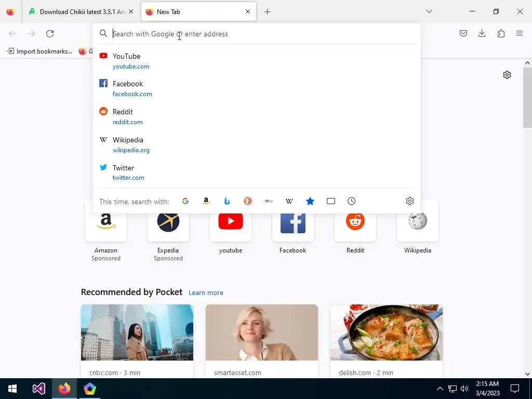Click Learn more next to Pocket
Image resolution: width=532 pixels, height=399 pixels.
click(x=206, y=293)
